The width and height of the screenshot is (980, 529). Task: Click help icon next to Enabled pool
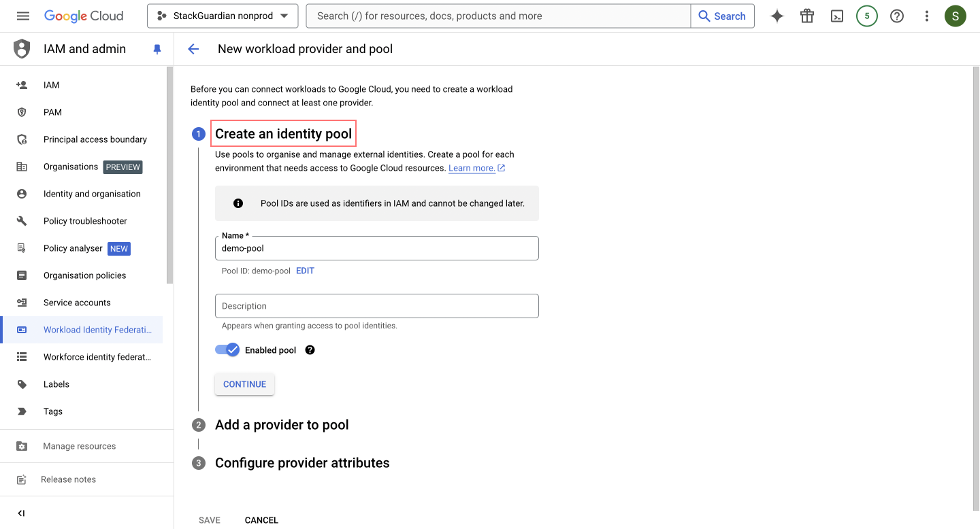310,350
